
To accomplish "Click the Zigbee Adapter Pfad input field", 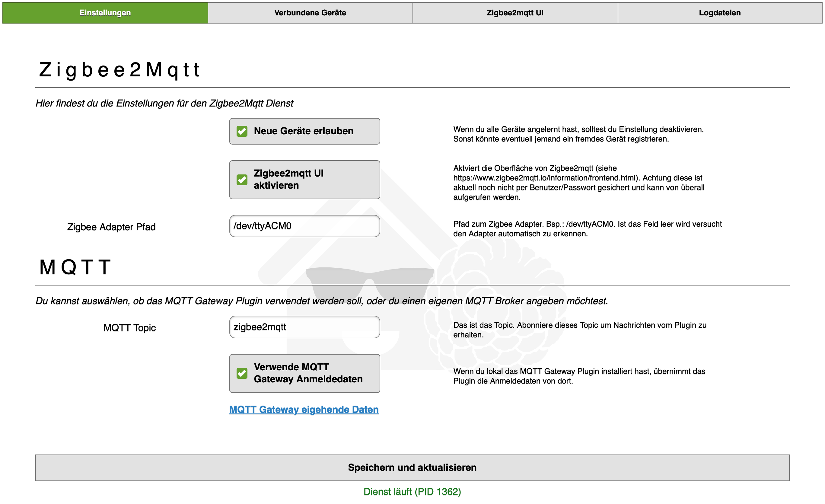I will tap(304, 226).
